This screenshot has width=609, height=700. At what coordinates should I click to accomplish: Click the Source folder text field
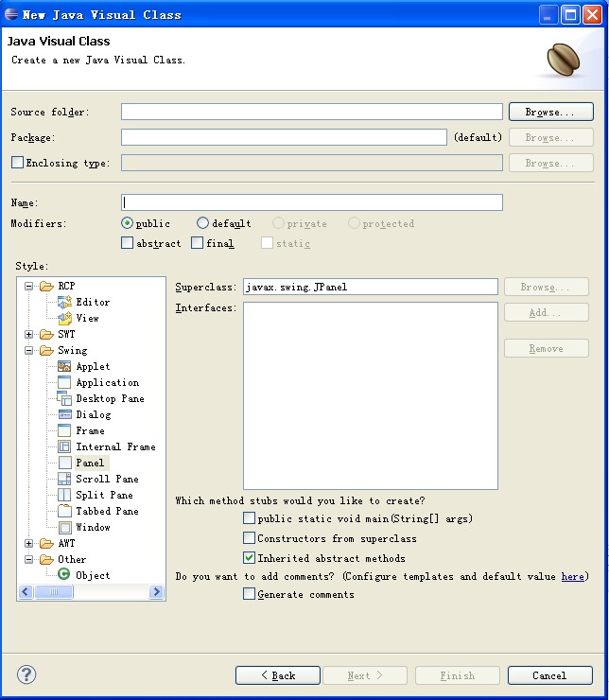[312, 112]
